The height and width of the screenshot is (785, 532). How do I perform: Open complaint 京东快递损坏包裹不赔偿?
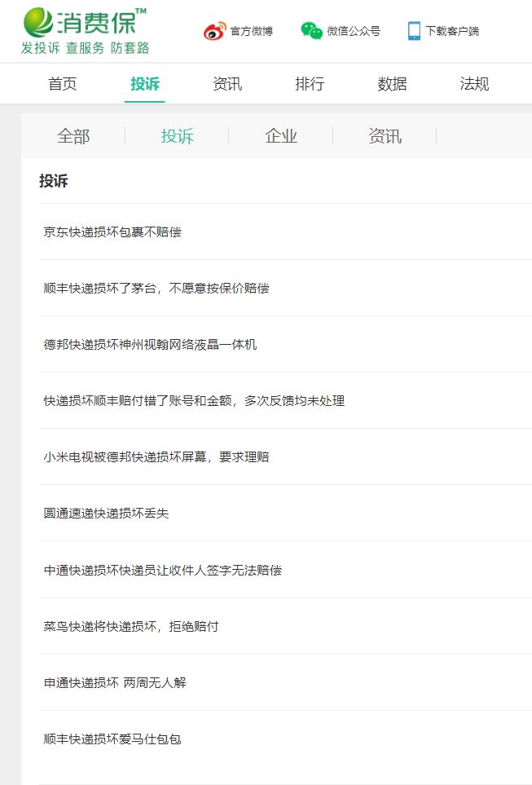(x=112, y=232)
